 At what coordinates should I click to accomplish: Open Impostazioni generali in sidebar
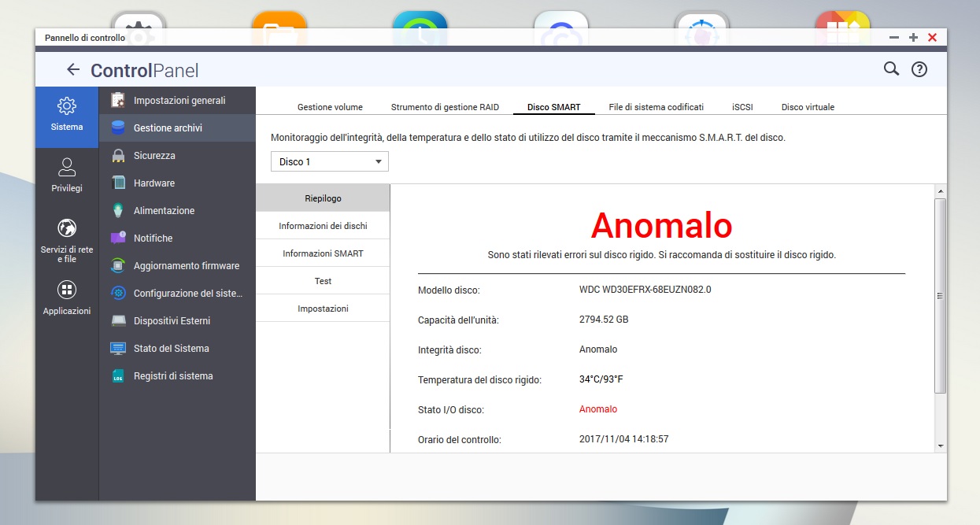179,100
